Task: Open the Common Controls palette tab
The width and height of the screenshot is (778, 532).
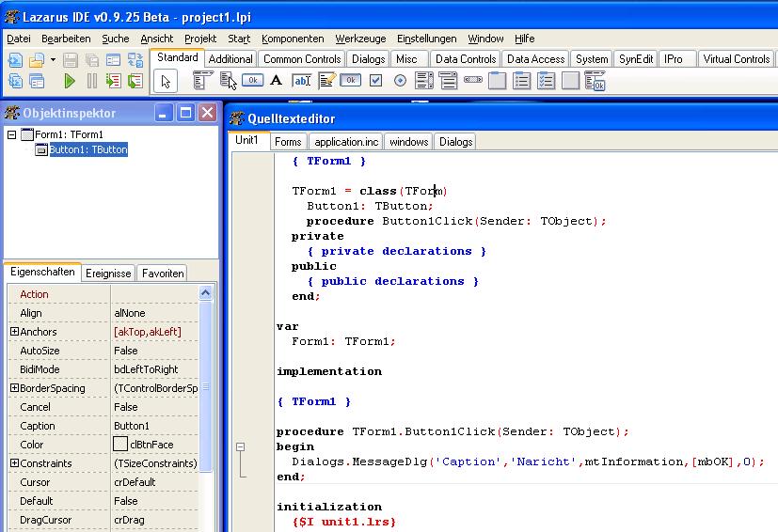Action: tap(302, 59)
